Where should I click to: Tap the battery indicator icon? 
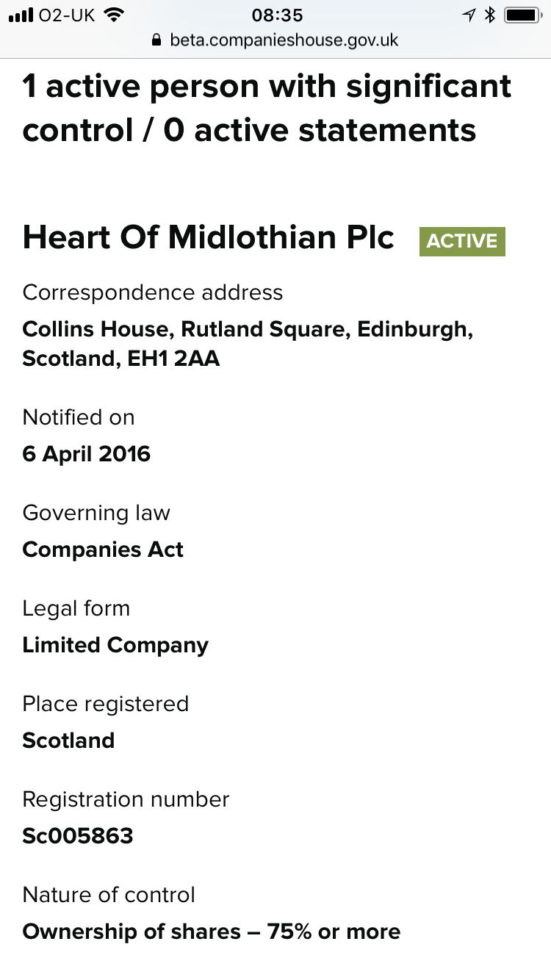pos(524,15)
